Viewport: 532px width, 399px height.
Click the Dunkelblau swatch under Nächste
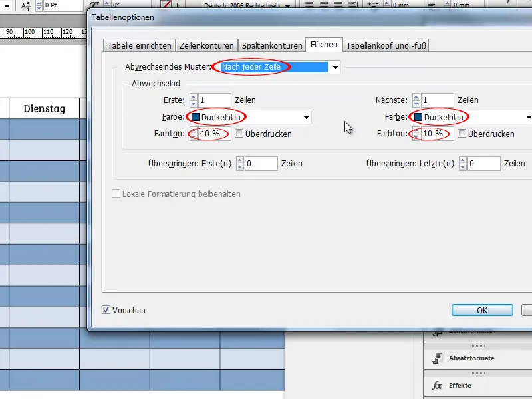[x=418, y=117]
